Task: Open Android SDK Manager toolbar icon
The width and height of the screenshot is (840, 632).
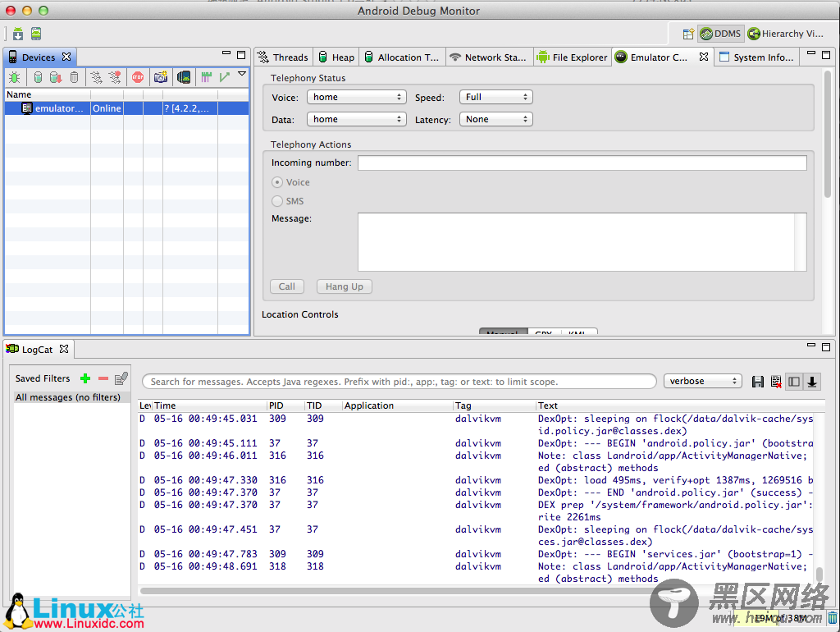Action: click(x=18, y=34)
